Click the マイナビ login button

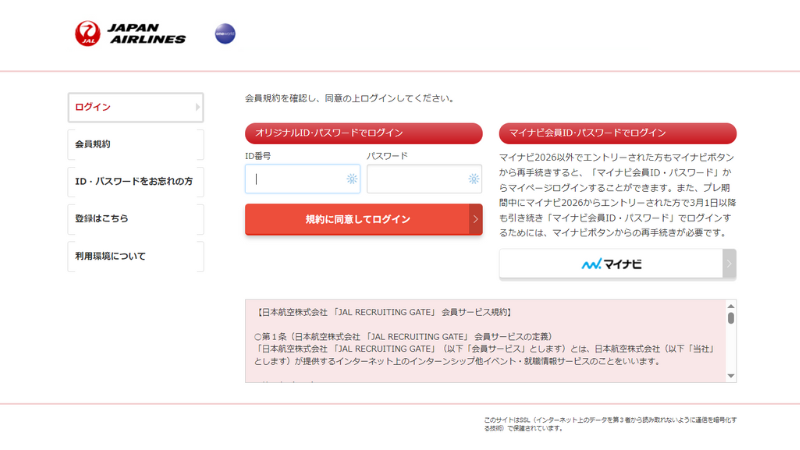(x=617, y=264)
